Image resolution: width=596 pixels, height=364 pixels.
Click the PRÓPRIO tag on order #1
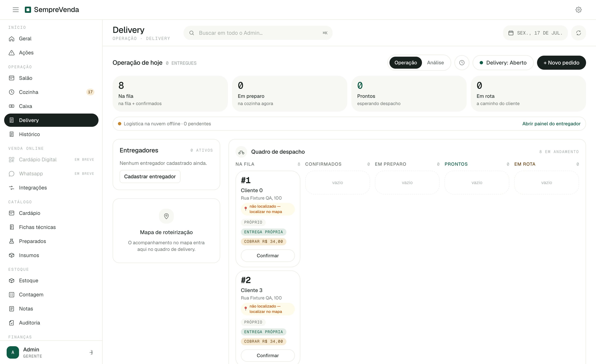point(253,222)
